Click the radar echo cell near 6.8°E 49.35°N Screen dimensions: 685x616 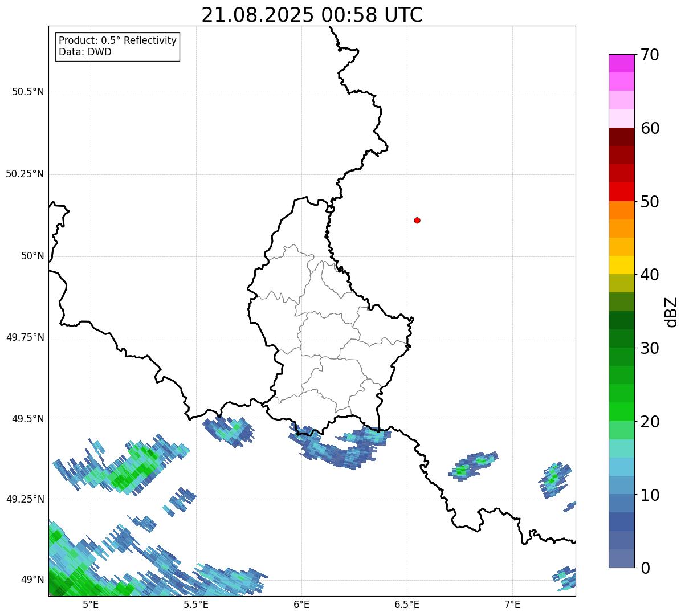tap(473, 466)
